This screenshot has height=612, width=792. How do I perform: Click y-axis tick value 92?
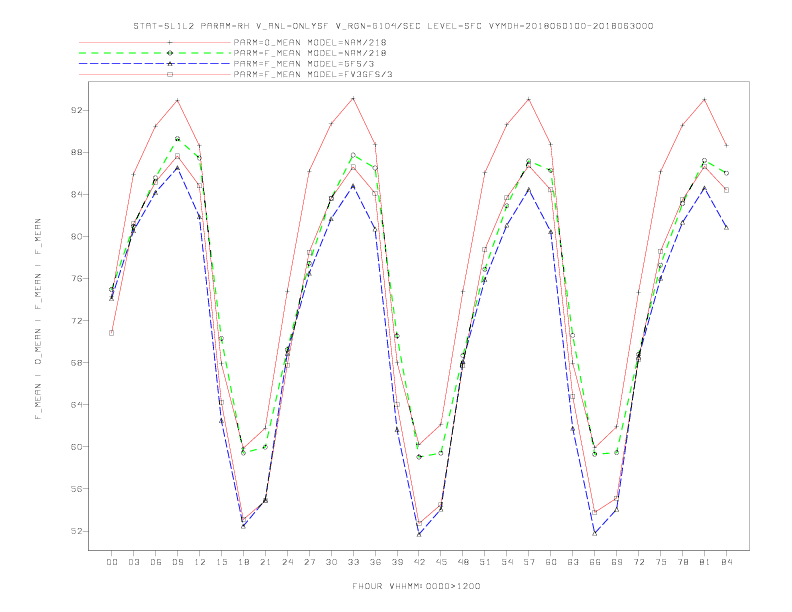pos(77,110)
